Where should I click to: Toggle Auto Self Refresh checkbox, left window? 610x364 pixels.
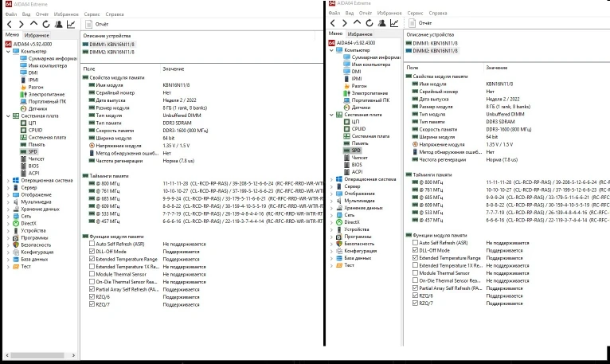pyautogui.click(x=92, y=244)
